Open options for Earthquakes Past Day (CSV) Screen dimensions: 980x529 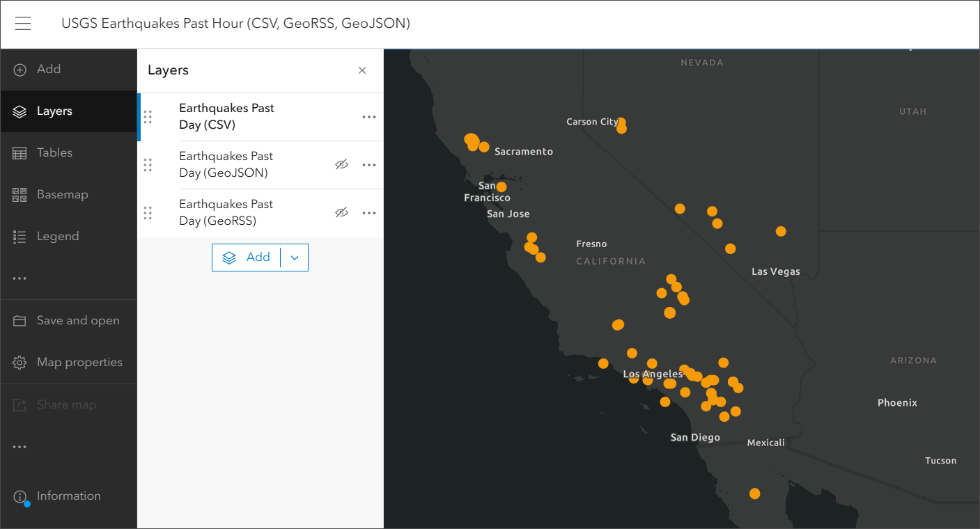(369, 117)
